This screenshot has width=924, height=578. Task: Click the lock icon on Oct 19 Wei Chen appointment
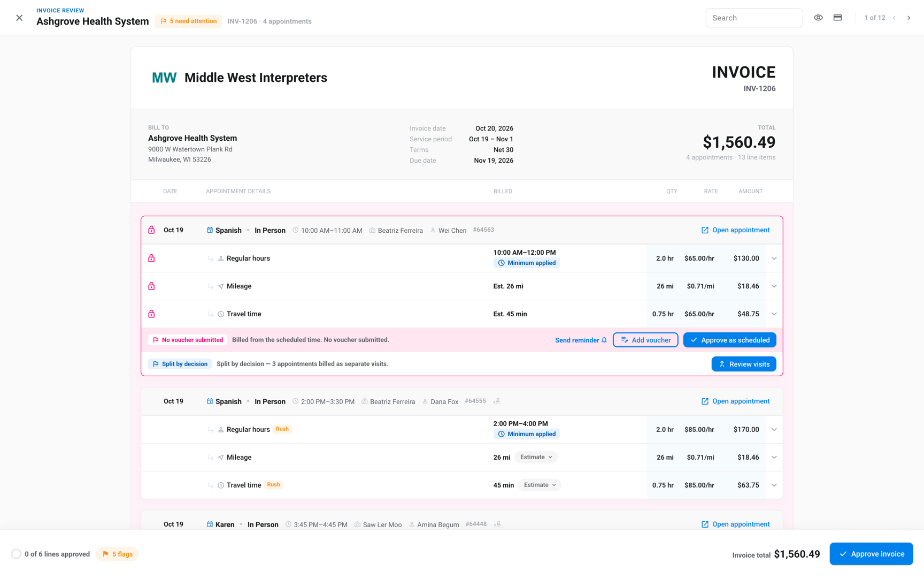coord(151,230)
